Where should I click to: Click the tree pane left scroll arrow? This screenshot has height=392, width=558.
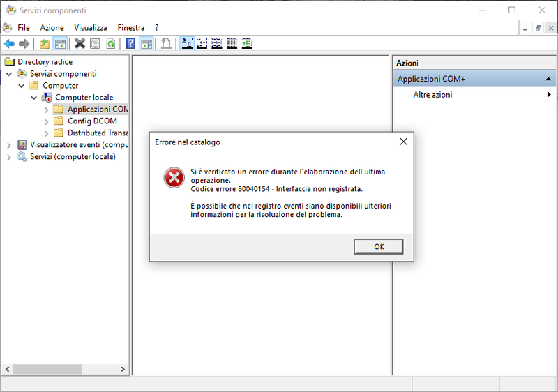tap(7, 369)
